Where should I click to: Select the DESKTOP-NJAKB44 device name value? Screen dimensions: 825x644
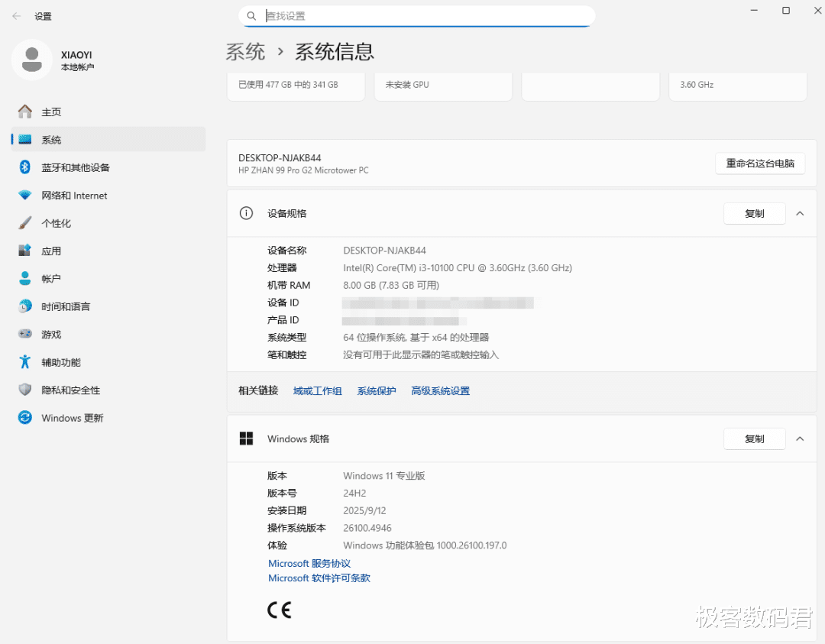point(384,251)
